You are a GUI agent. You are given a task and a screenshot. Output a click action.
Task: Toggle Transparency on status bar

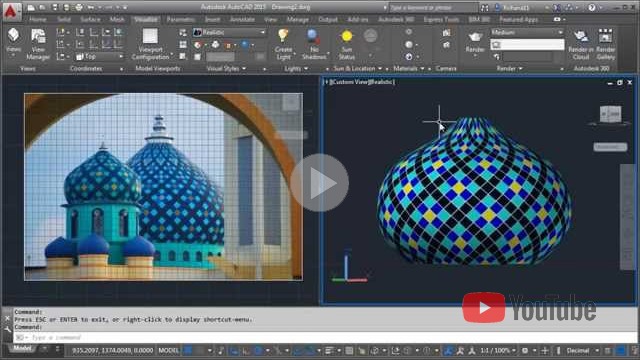pos(349,350)
